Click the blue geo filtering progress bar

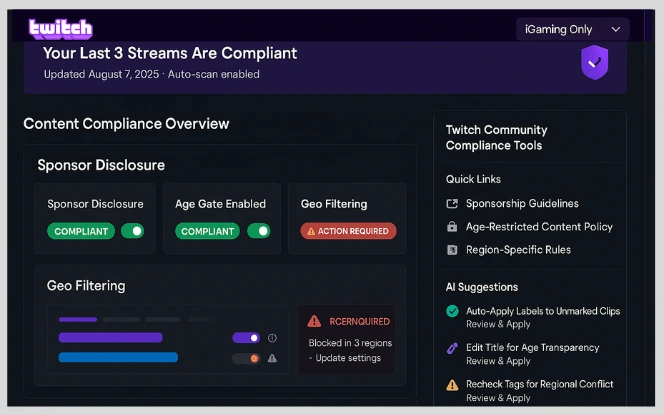[x=118, y=357]
